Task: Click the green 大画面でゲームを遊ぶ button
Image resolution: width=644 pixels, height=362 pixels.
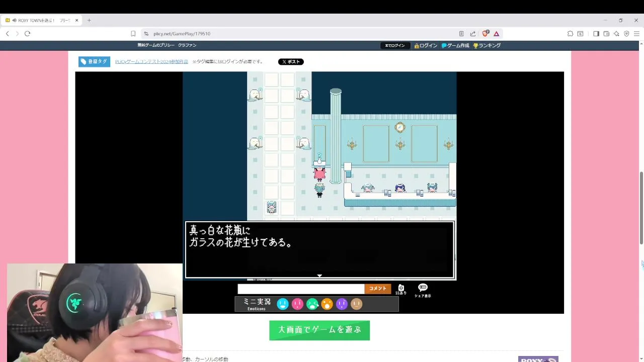Action: (319, 330)
